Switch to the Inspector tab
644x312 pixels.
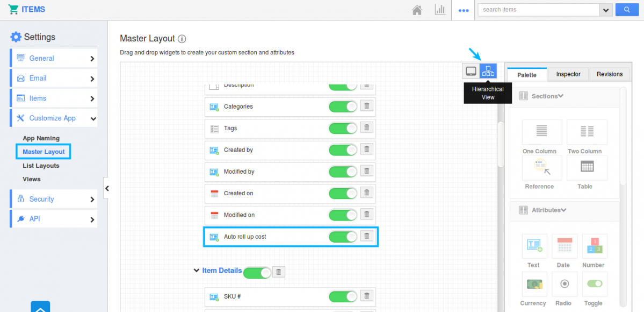pyautogui.click(x=568, y=74)
